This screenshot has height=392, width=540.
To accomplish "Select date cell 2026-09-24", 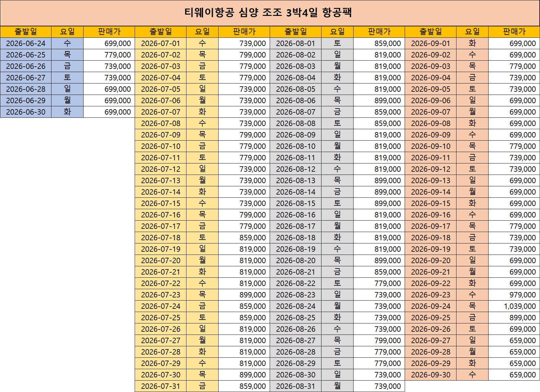I will (430, 306).
